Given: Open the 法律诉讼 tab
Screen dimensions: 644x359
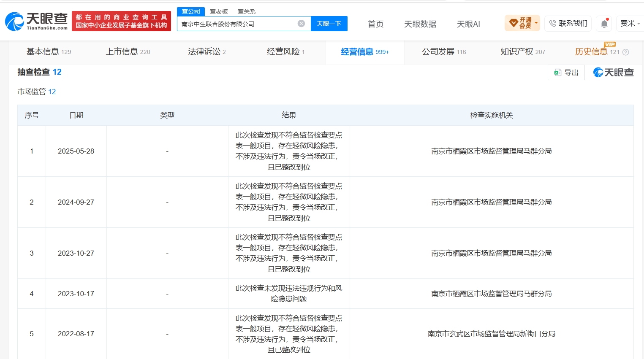Looking at the screenshot, I should 207,52.
